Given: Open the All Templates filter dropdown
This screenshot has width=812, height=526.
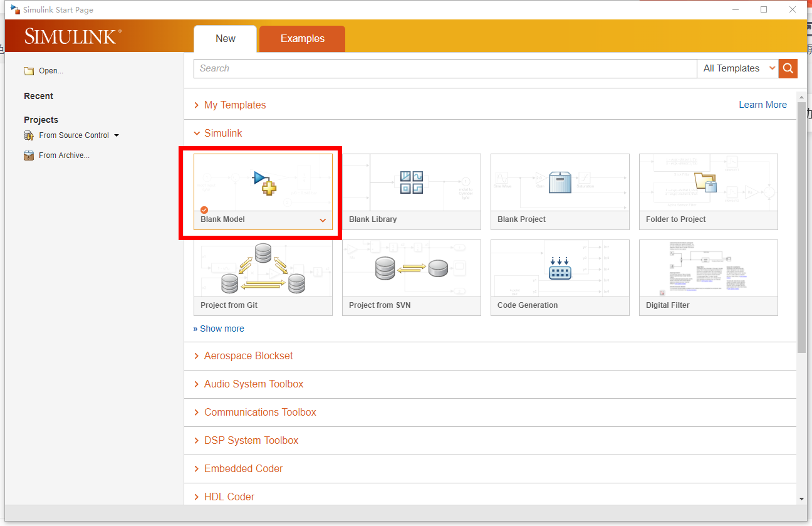Looking at the screenshot, I should (738, 68).
